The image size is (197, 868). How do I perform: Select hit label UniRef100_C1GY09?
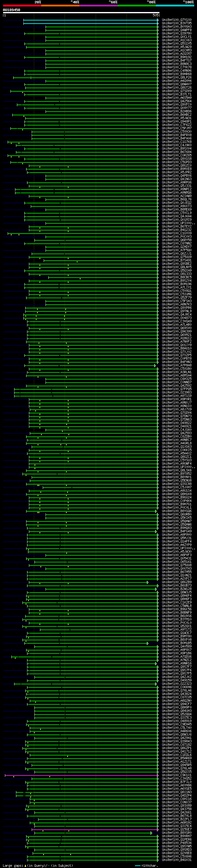tap(177, 233)
